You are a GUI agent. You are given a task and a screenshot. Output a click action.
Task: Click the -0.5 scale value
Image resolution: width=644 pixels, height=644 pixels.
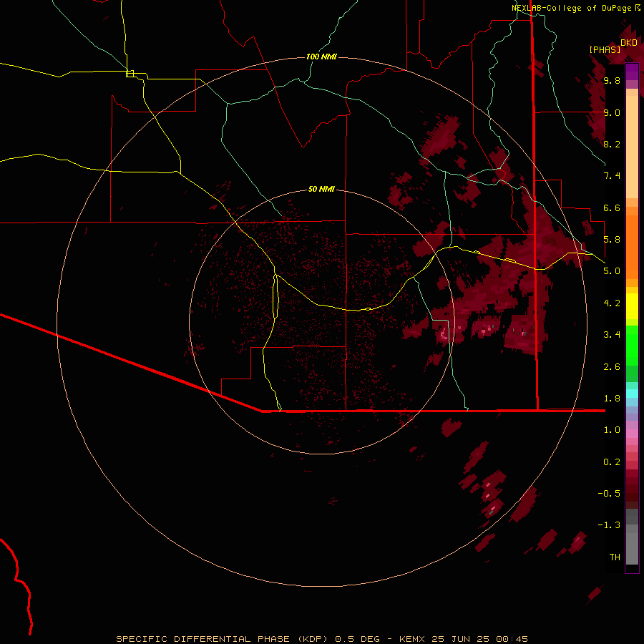[609, 494]
